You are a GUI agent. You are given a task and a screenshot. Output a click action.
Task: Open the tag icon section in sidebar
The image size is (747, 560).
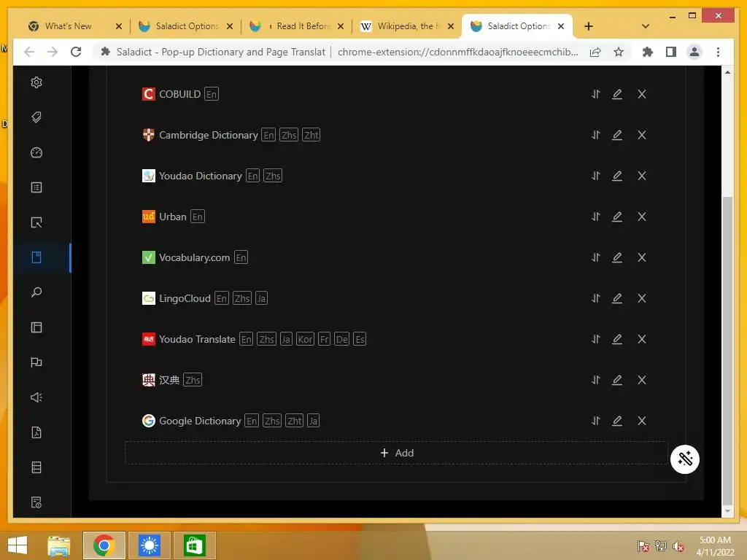(x=36, y=117)
